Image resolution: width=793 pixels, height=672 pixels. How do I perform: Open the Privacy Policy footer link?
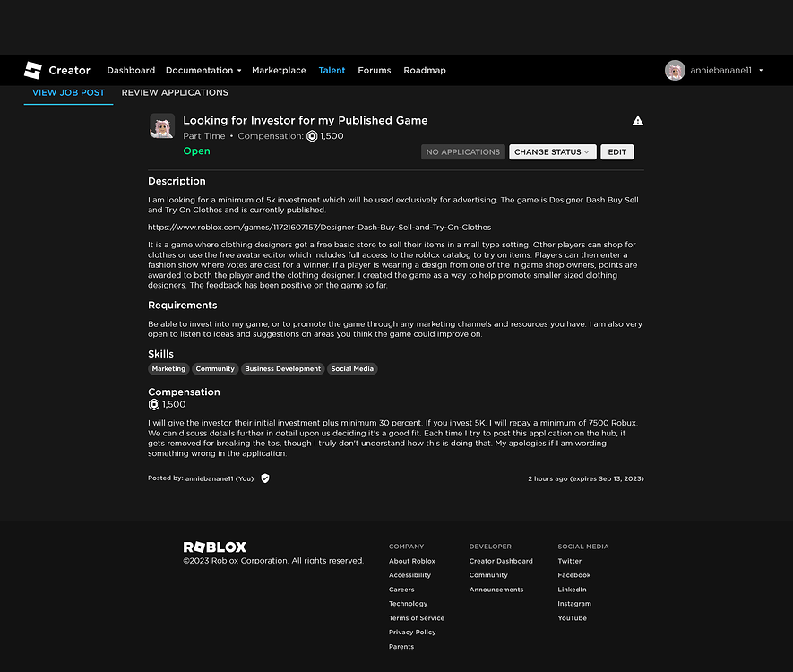click(412, 632)
